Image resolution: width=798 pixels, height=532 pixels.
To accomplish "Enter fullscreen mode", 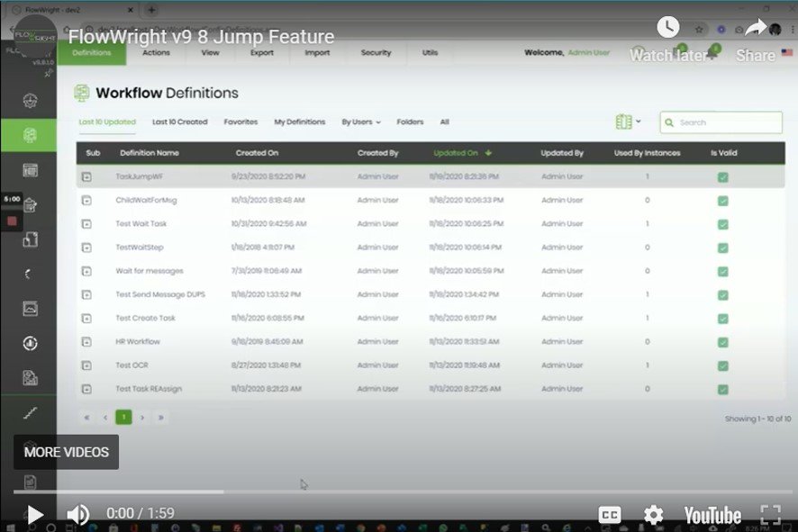I will 770,515.
